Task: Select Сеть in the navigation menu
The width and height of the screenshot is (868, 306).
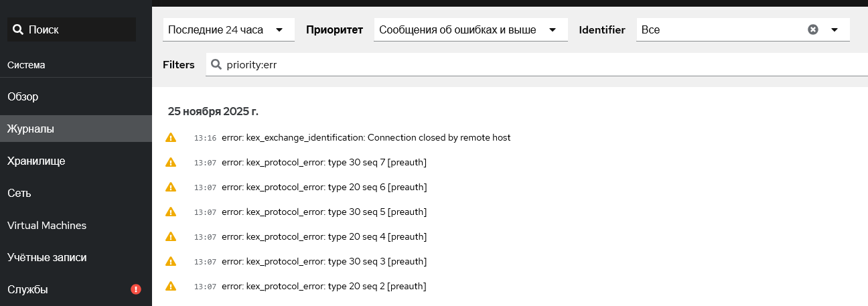Action: pos(19,193)
